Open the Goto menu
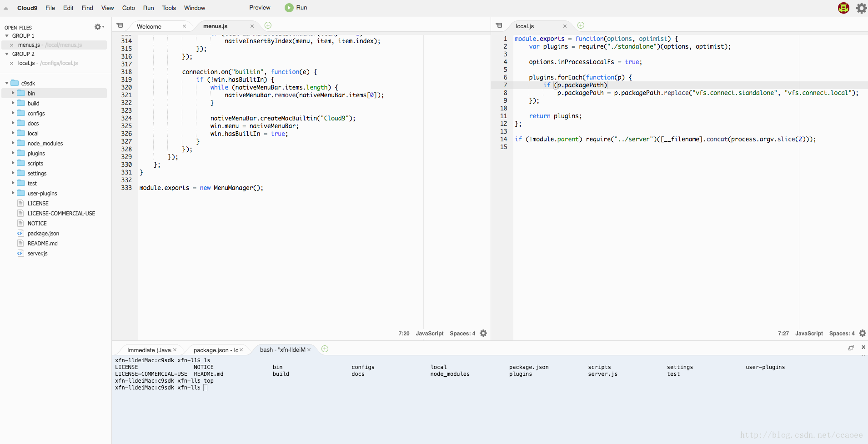 [x=129, y=8]
